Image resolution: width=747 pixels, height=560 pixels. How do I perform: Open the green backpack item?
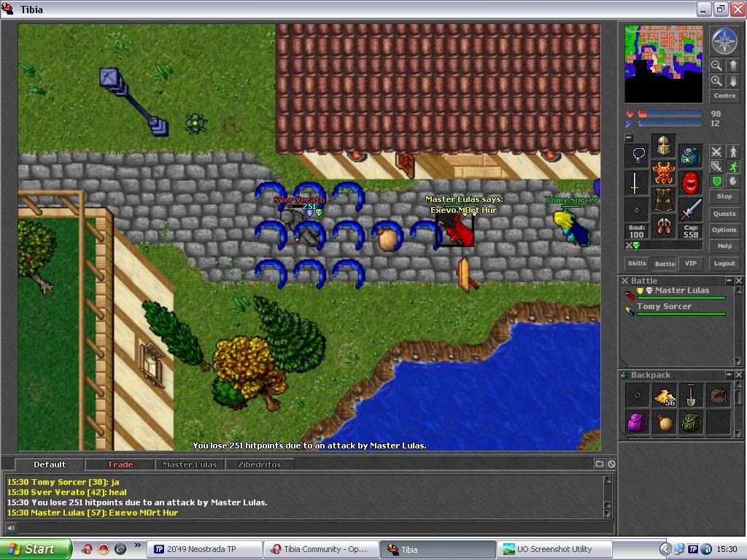(692, 422)
